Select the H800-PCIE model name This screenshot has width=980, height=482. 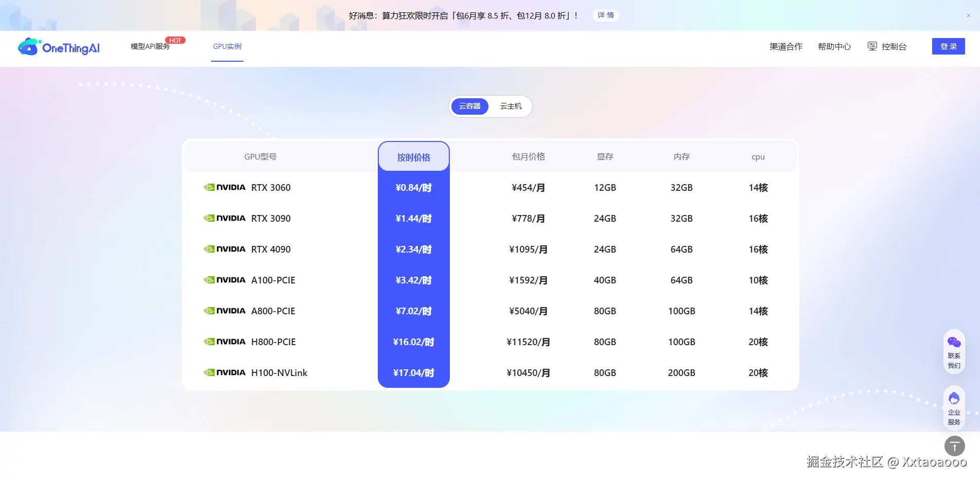click(x=273, y=342)
